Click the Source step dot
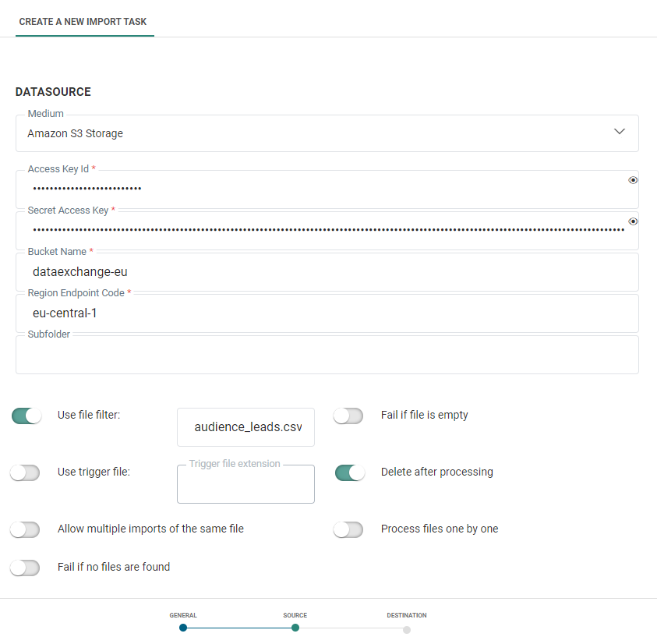The height and width of the screenshot is (644, 657). click(295, 628)
